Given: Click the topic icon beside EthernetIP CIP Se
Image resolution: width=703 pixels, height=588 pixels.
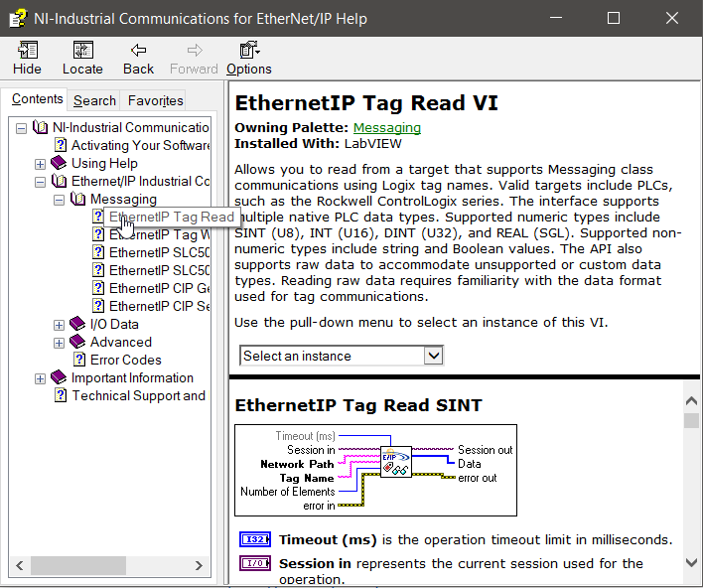Looking at the screenshot, I should (98, 306).
